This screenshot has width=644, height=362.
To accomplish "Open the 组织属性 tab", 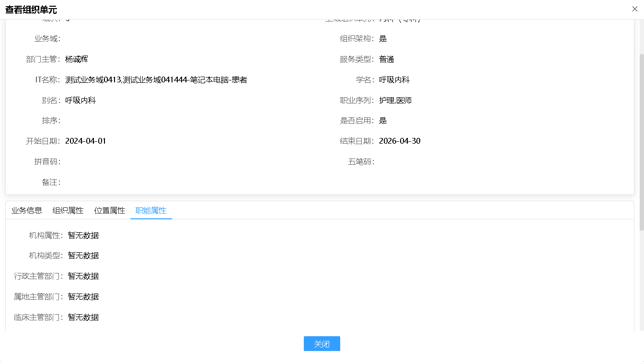I will coord(69,210).
